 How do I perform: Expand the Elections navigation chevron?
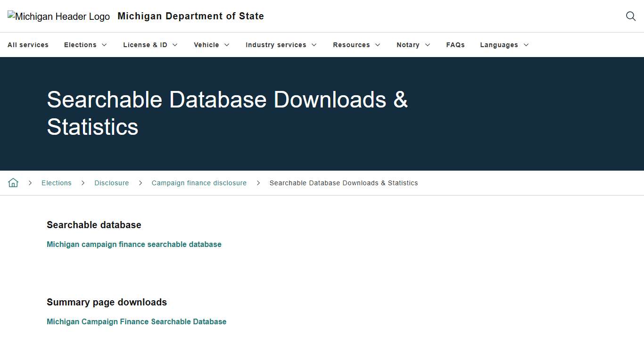105,45
